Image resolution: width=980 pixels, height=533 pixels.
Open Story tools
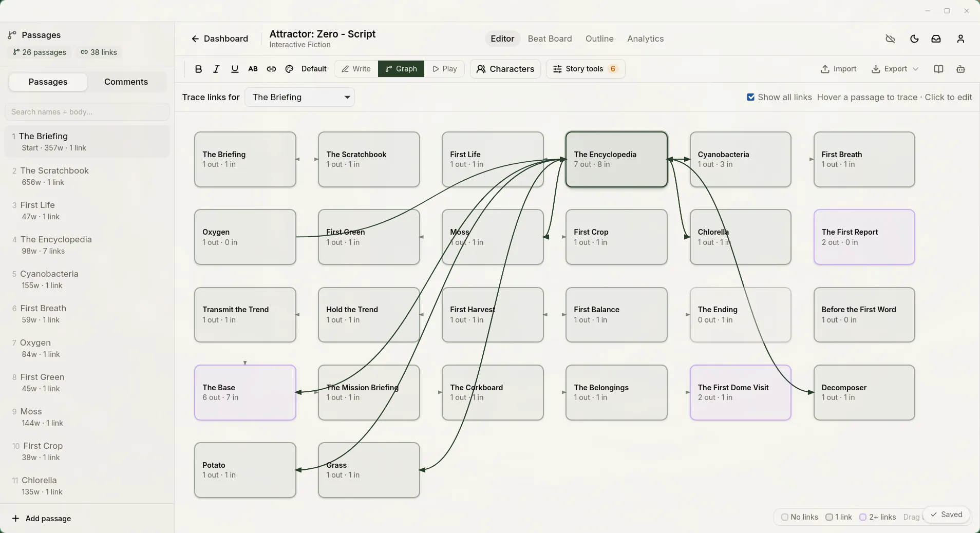click(586, 69)
